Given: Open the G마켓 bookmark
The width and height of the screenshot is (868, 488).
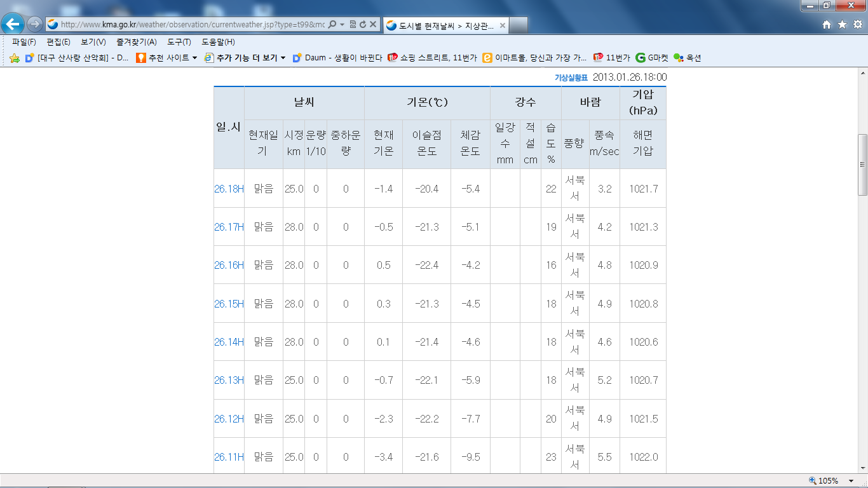Looking at the screenshot, I should [652, 58].
